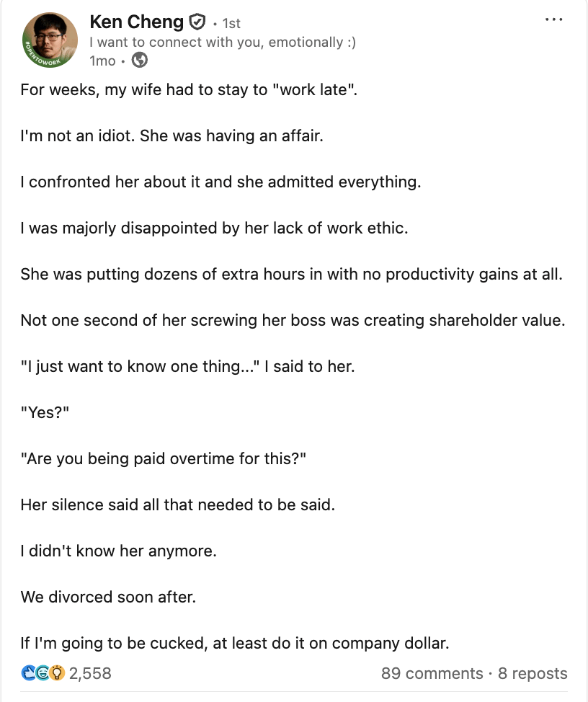Open the three-dot post options menu
Viewport: 588px width, 702px height.
pos(553,19)
